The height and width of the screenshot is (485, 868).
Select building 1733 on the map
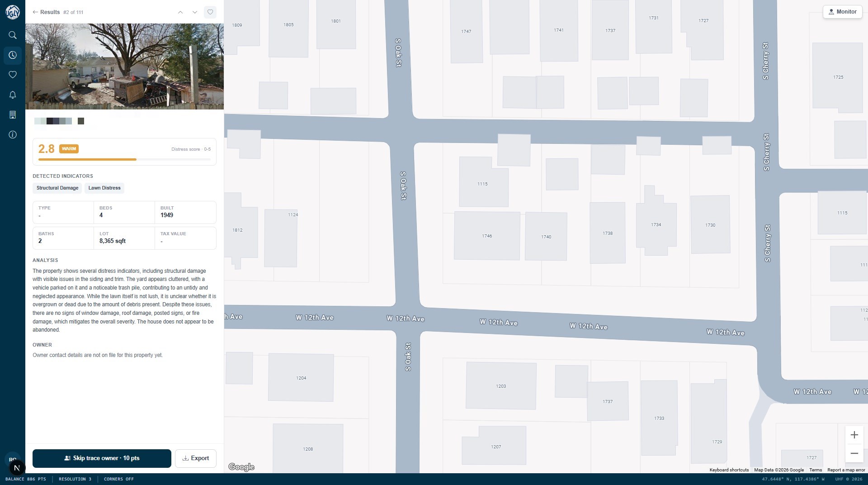(x=659, y=418)
